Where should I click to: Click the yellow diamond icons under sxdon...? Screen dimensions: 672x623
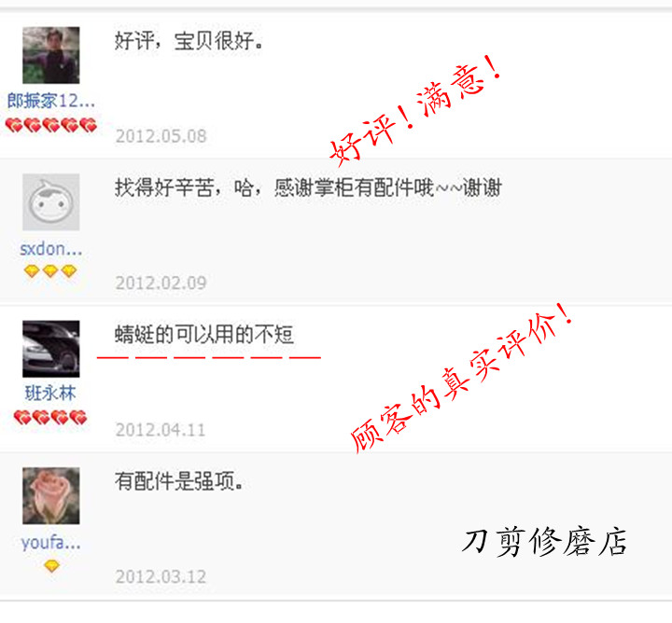click(x=50, y=271)
